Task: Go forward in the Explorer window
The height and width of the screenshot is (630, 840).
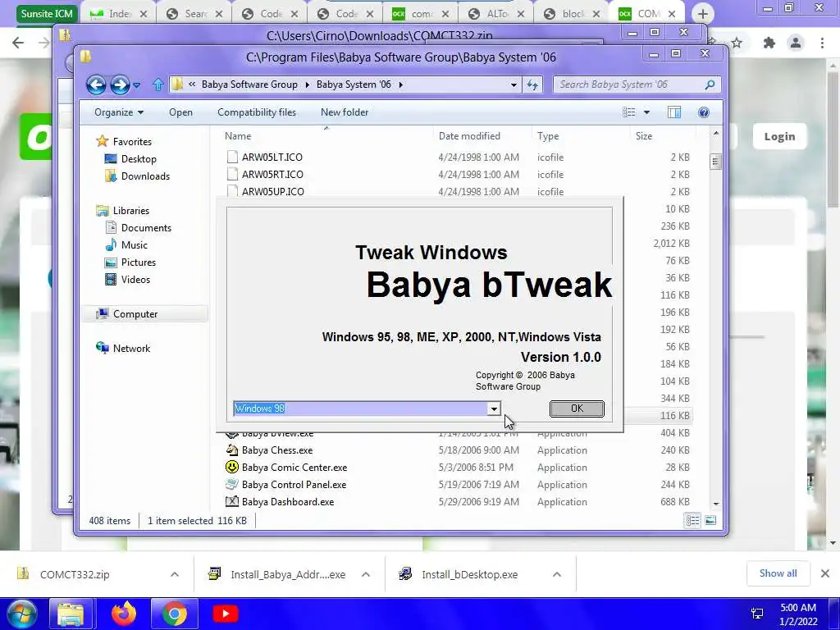Action: tap(120, 84)
